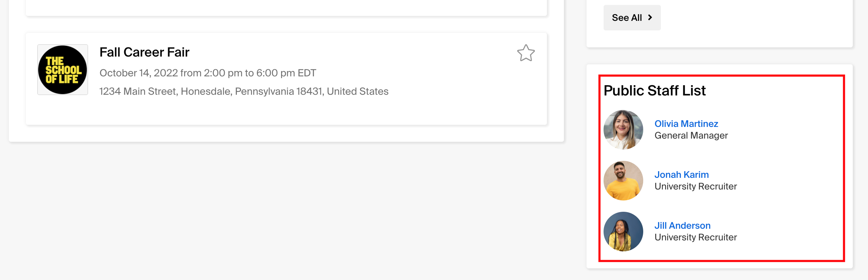
Task: Select the event date and time text
Action: click(208, 73)
